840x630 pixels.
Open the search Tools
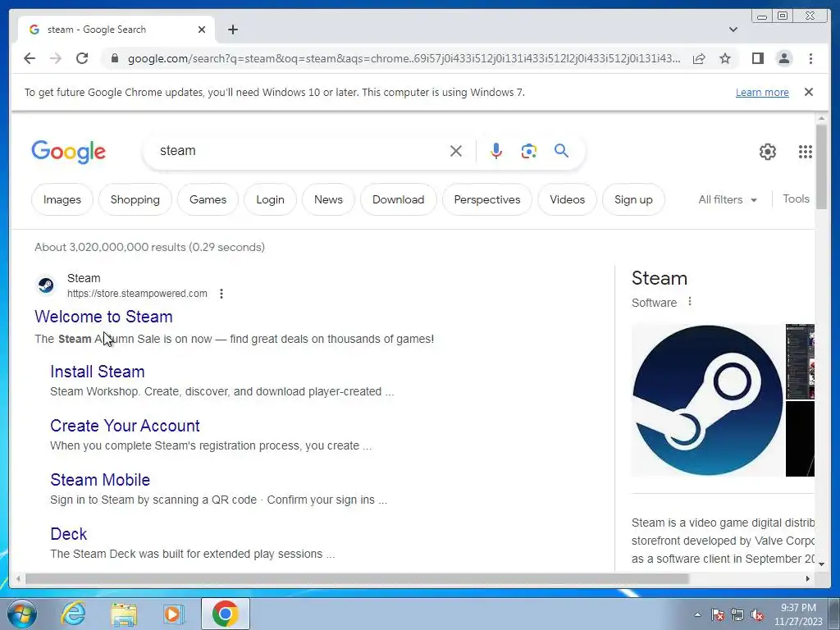pos(796,199)
